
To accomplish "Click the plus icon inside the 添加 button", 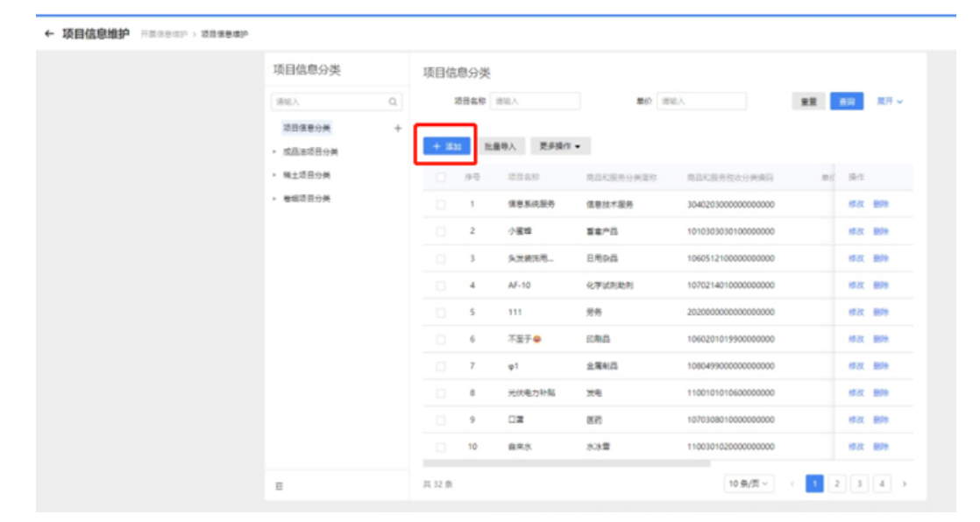I will tap(437, 145).
